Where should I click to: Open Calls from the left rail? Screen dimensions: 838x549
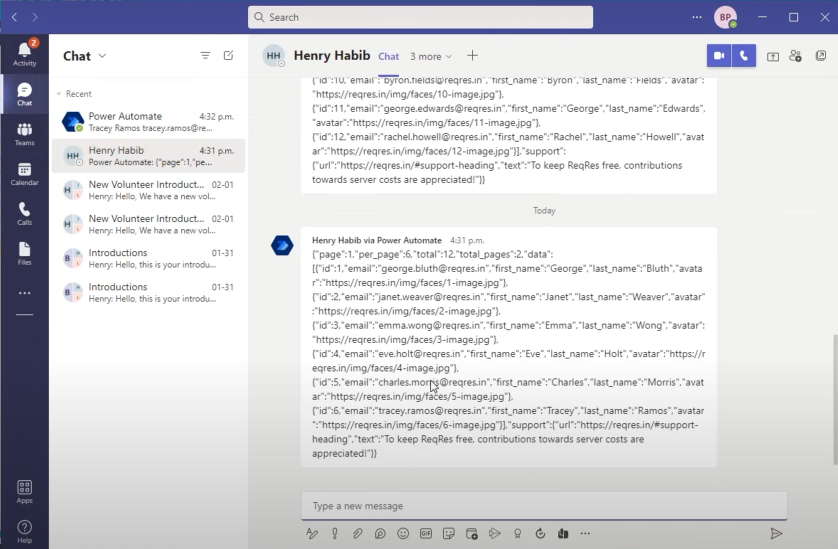[x=25, y=214]
